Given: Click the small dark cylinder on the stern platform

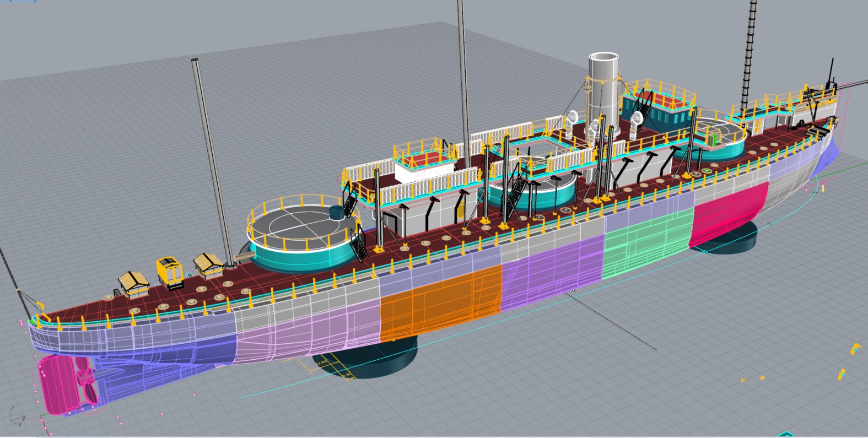Looking at the screenshot, I should (336, 213).
